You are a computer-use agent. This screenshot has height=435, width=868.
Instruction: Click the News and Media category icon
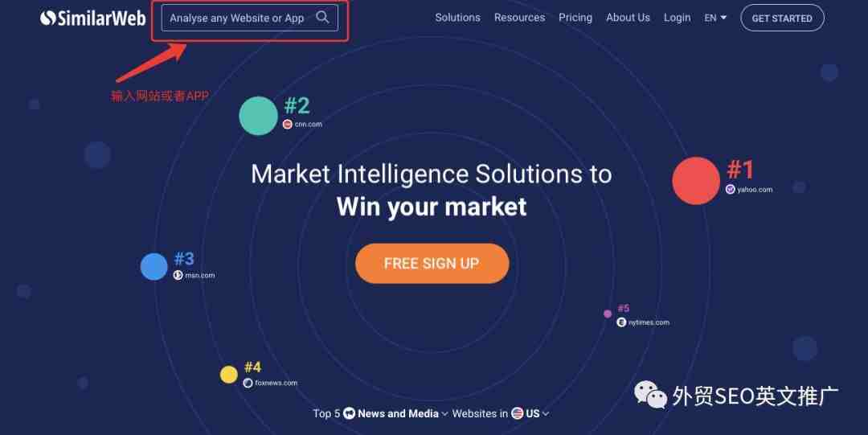tap(349, 413)
